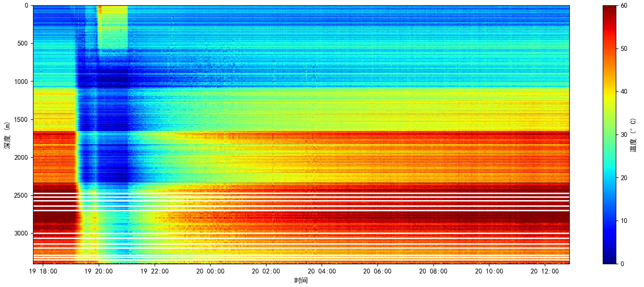Click the colorbar label 温度 (°C)
The width and height of the screenshot is (644, 287).
633,135
